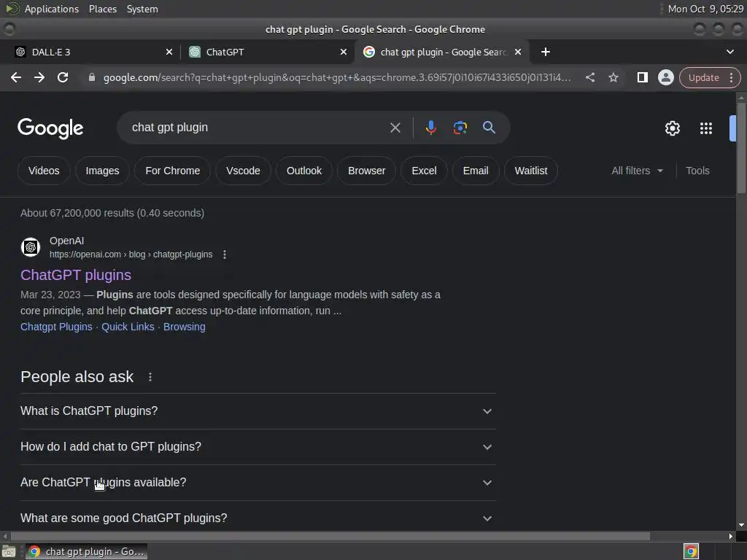Click scroll-down arrow of vertical scrollbar

tap(741, 525)
